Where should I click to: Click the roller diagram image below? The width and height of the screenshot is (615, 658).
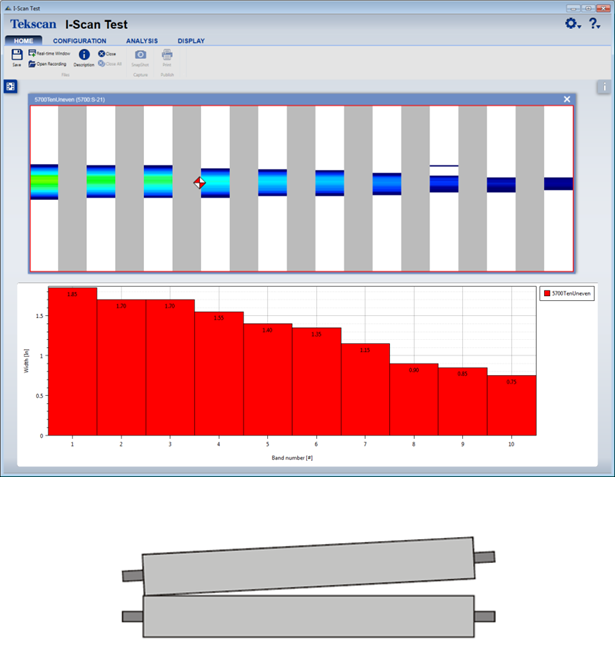click(x=313, y=590)
